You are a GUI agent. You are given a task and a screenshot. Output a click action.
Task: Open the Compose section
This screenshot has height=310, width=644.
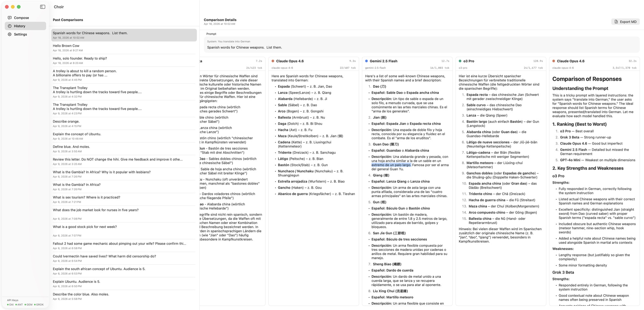[25, 18]
